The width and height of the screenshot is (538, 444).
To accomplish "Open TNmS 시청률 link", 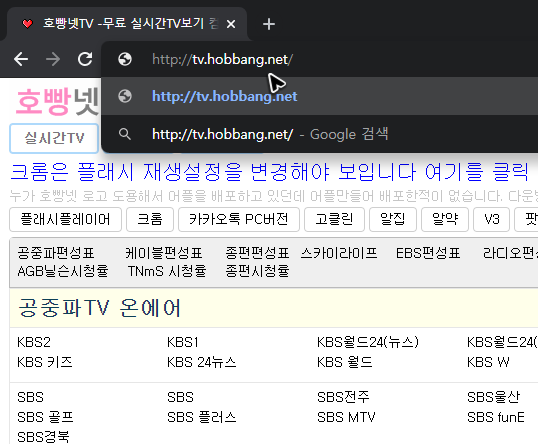I will pyautogui.click(x=167, y=271).
